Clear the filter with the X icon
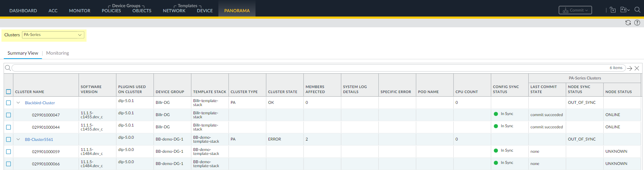Viewport: 644px width, 170px height. pyautogui.click(x=637, y=68)
